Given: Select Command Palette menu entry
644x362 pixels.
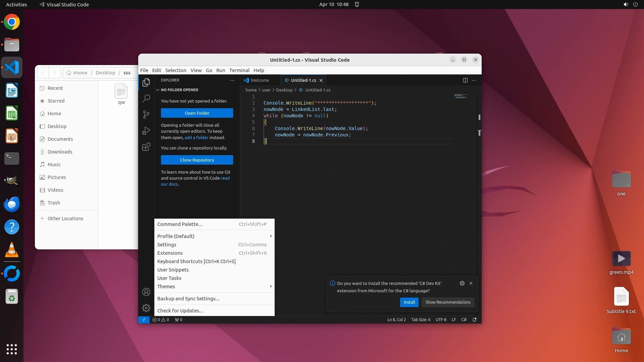Looking at the screenshot, I should click(180, 224).
